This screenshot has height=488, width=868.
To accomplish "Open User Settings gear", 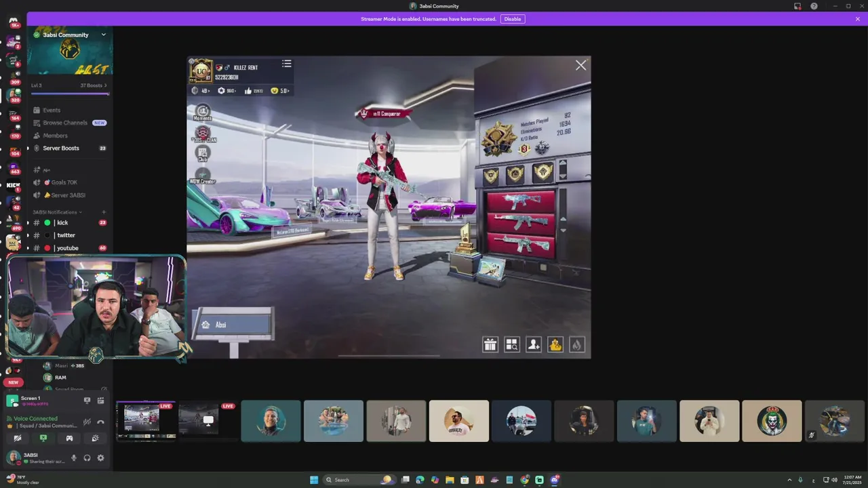I will tap(100, 458).
